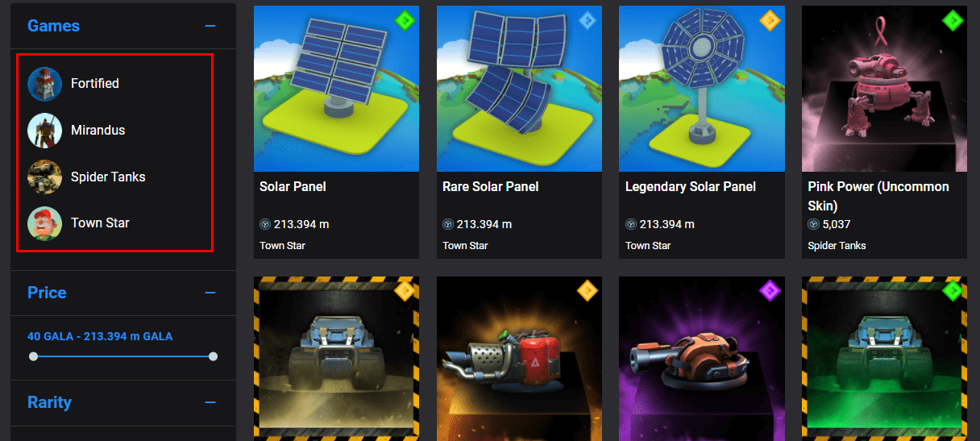
Task: Open the Solar Panel item title
Action: [293, 186]
